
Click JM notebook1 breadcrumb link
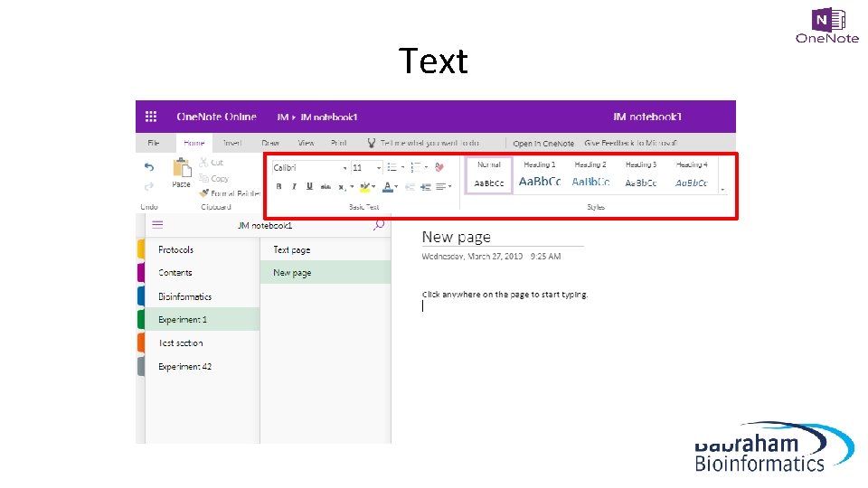tap(329, 117)
